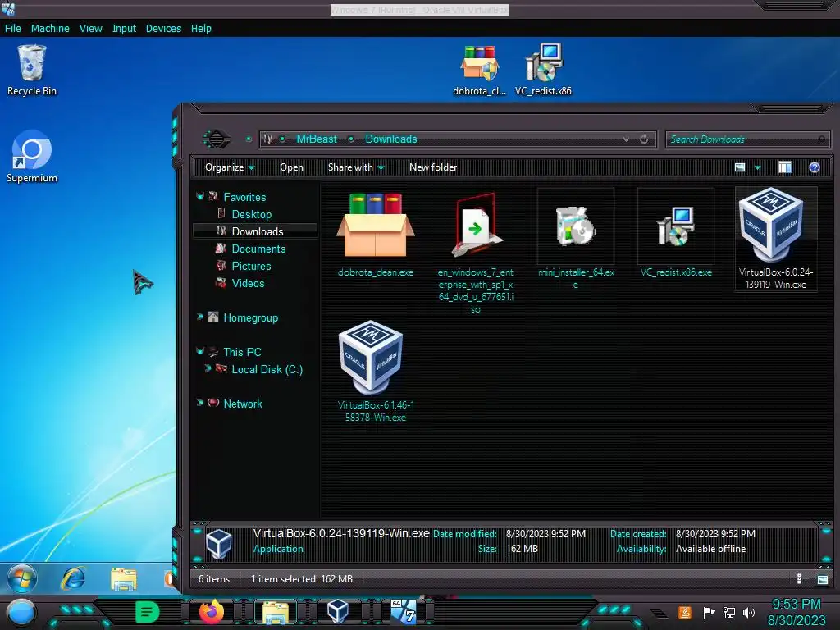840x630 pixels.
Task: Click the guest Windows 7 Start orb
Action: [21, 578]
